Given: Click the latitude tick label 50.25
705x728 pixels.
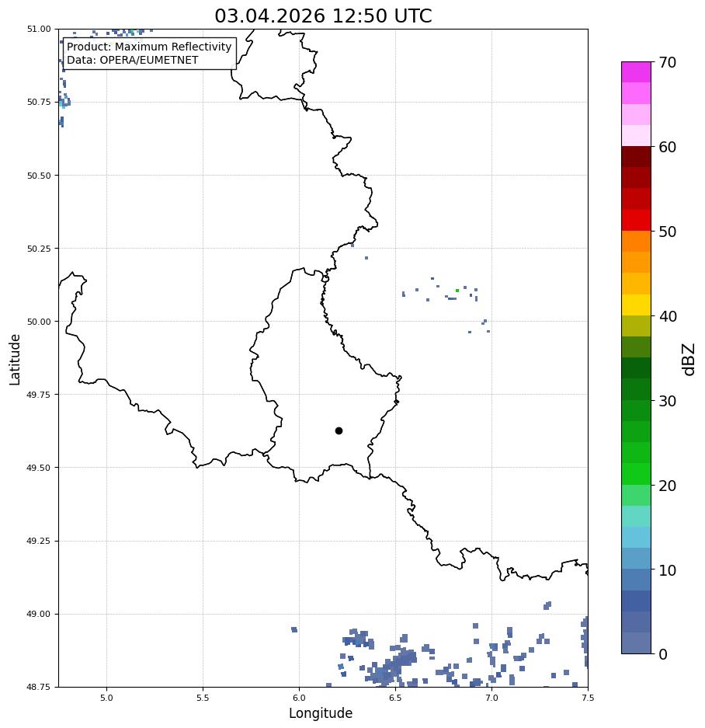Looking at the screenshot, I should [x=39, y=249].
